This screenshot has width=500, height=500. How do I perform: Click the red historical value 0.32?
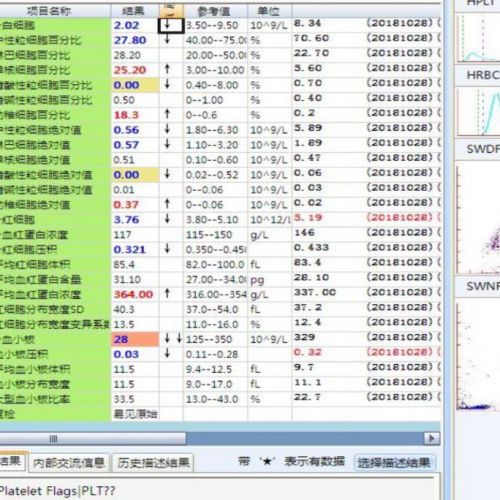(x=308, y=352)
